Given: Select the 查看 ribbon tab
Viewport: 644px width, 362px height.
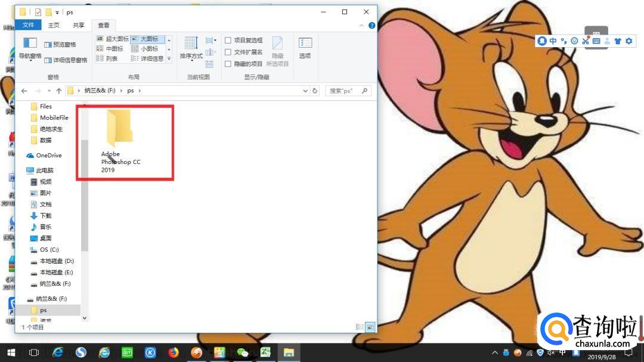Looking at the screenshot, I should tap(104, 25).
